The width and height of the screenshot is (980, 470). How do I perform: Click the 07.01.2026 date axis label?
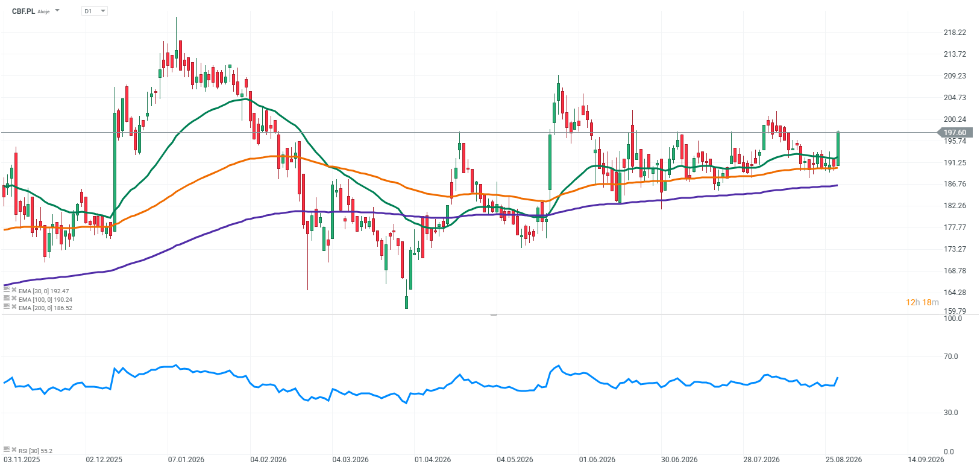coord(186,460)
